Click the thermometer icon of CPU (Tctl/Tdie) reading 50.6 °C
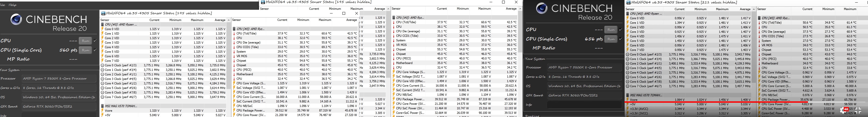Screen dimensions: 868x117 759,23
